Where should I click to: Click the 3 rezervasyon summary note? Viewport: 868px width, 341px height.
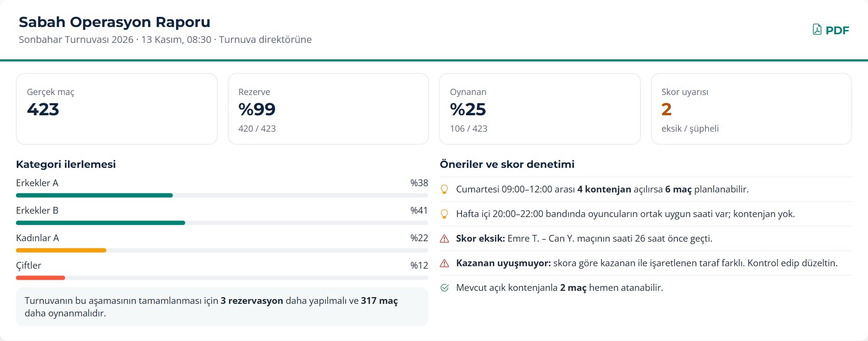222,307
